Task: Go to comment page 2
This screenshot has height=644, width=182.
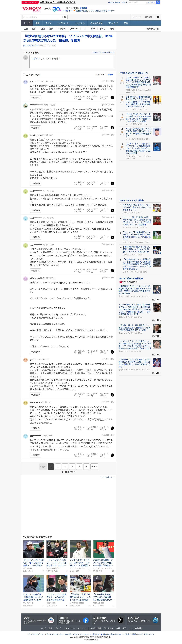Action: click(58, 467)
